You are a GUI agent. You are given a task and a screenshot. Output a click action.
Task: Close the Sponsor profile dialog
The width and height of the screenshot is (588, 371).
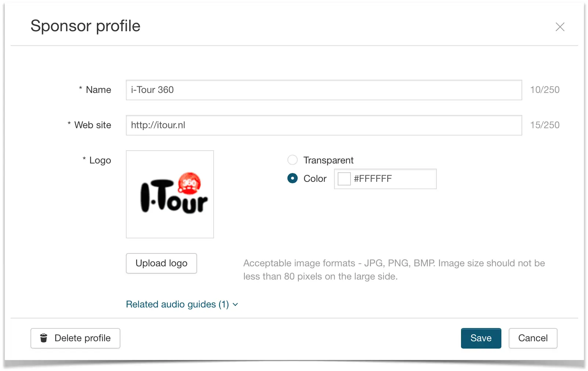tap(560, 27)
